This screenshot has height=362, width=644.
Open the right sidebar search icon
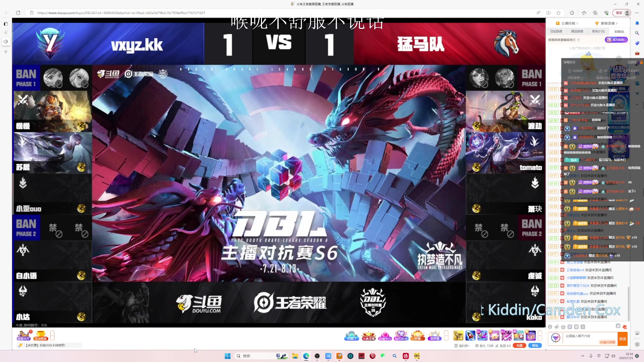[637, 33]
